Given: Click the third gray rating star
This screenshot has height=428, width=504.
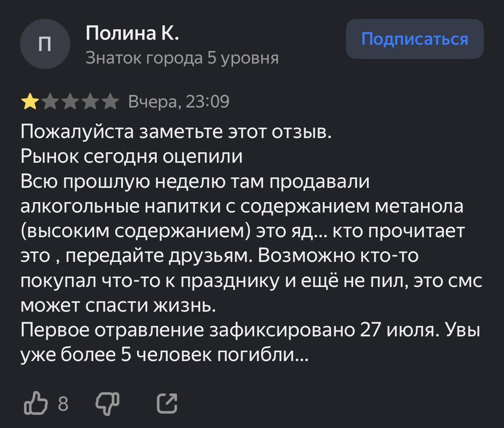Looking at the screenshot, I should pos(70,102).
